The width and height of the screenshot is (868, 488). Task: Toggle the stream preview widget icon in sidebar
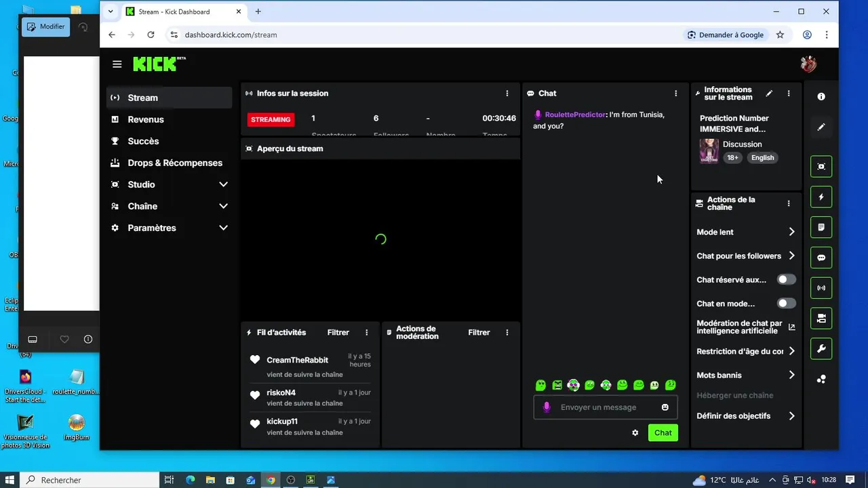coord(821,166)
